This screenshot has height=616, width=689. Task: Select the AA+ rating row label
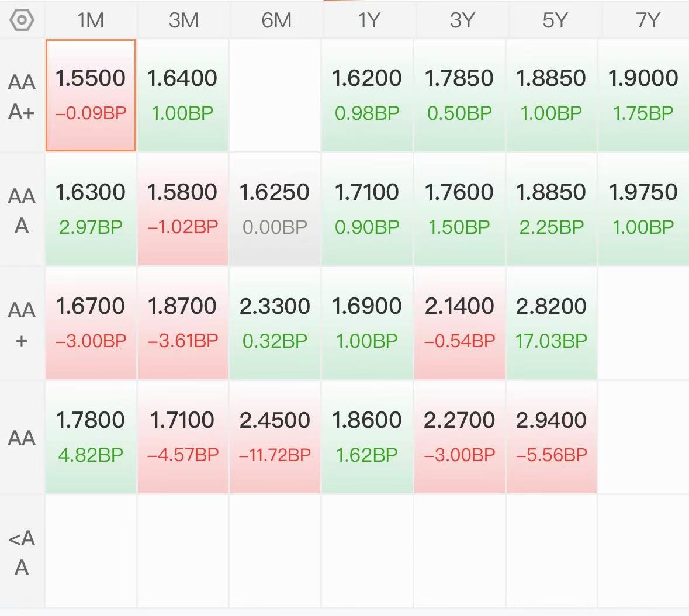coord(22,324)
